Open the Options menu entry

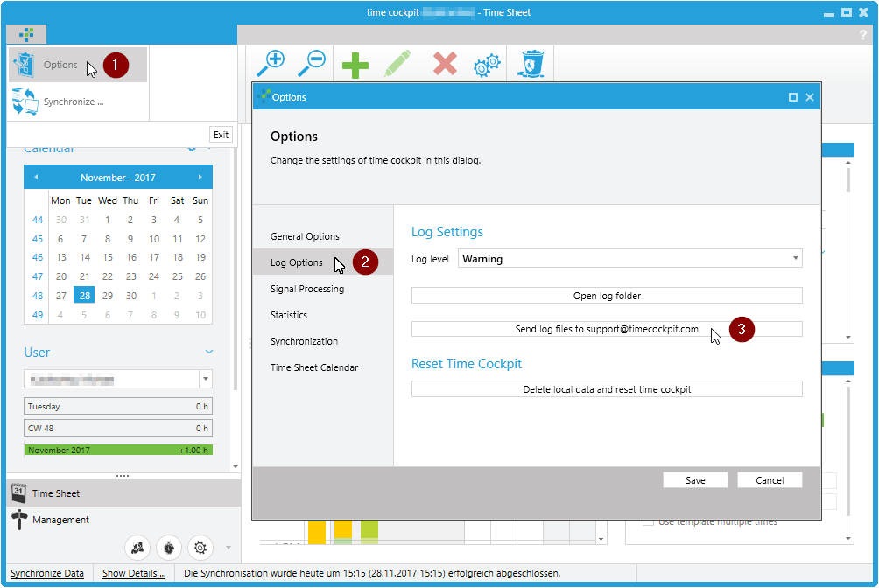[x=77, y=65]
